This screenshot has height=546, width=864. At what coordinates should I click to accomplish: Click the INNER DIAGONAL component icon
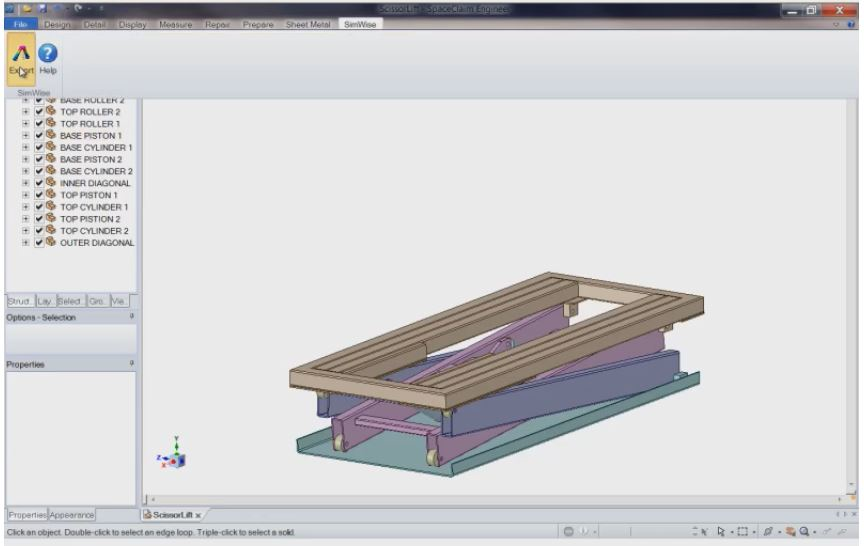[x=50, y=184]
